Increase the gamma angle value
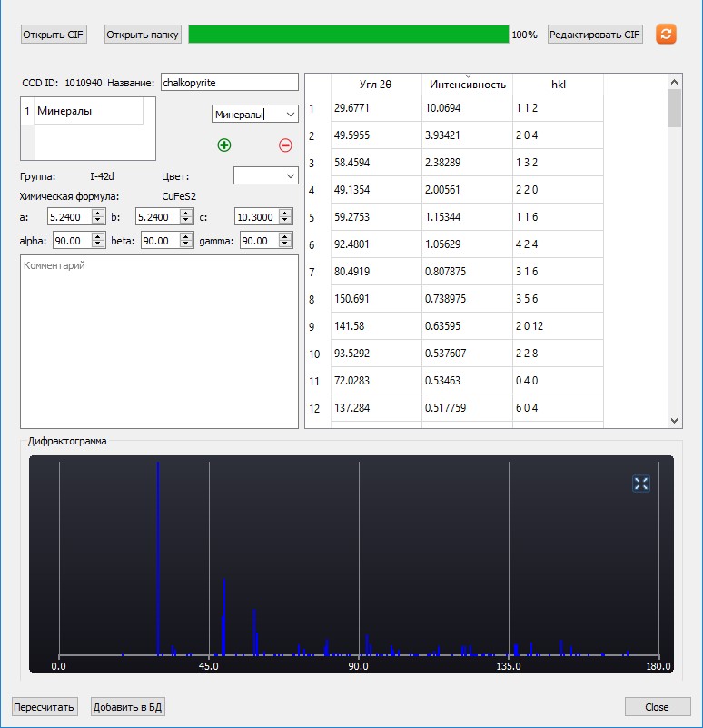 click(x=285, y=236)
